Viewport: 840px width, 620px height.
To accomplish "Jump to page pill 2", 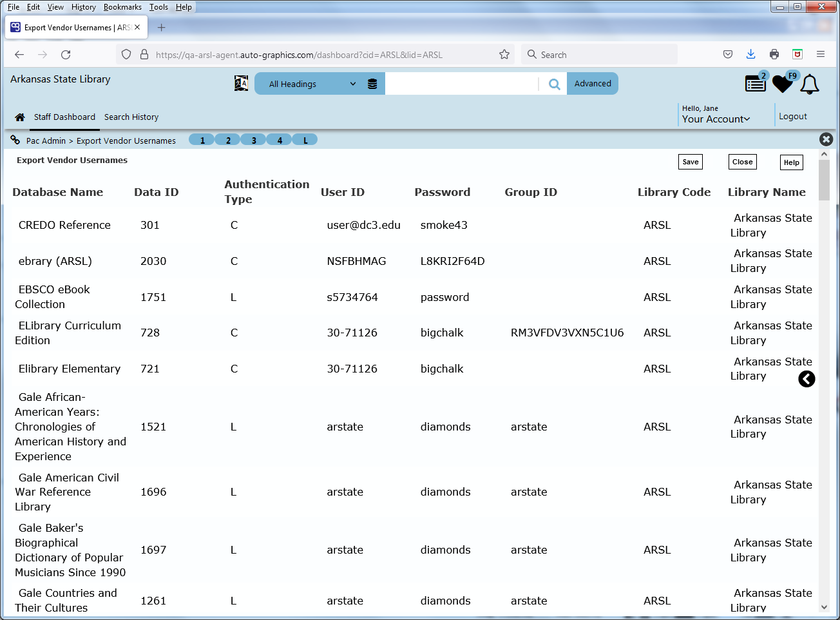I will click(x=228, y=140).
